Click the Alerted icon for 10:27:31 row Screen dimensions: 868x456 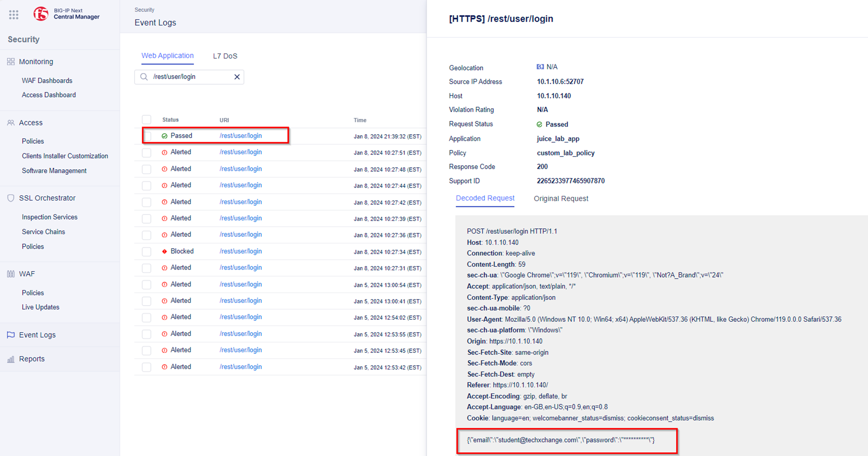click(164, 268)
